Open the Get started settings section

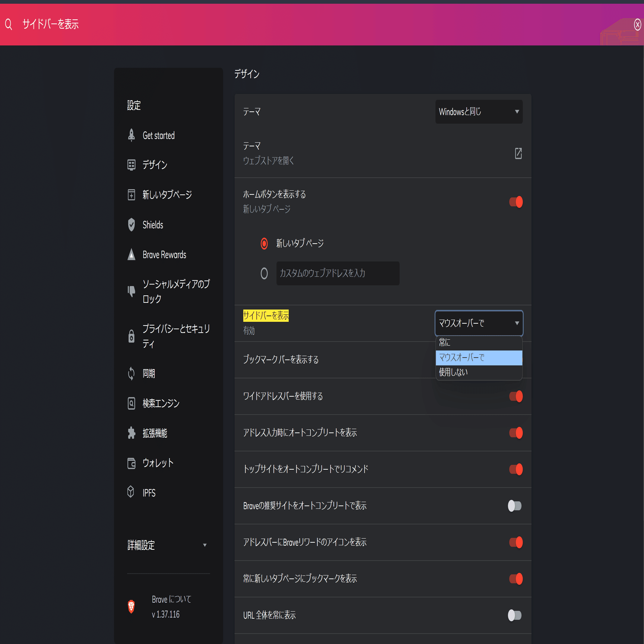coord(159,136)
